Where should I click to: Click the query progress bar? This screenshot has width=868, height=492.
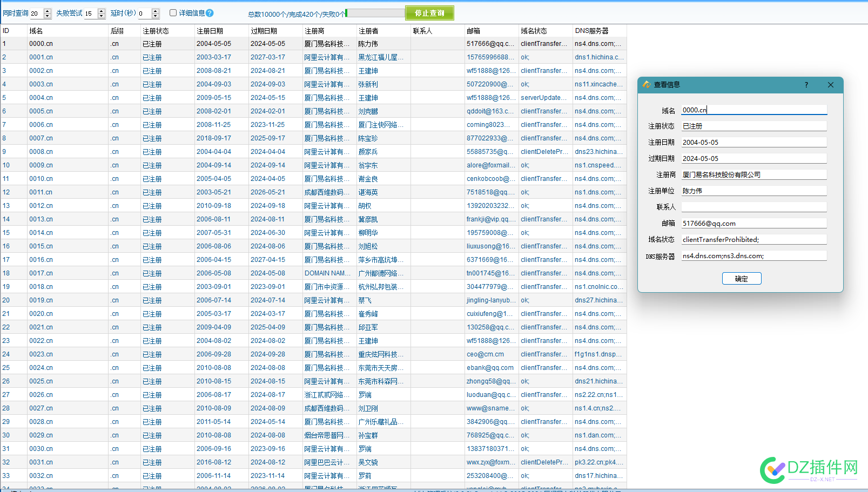[375, 13]
